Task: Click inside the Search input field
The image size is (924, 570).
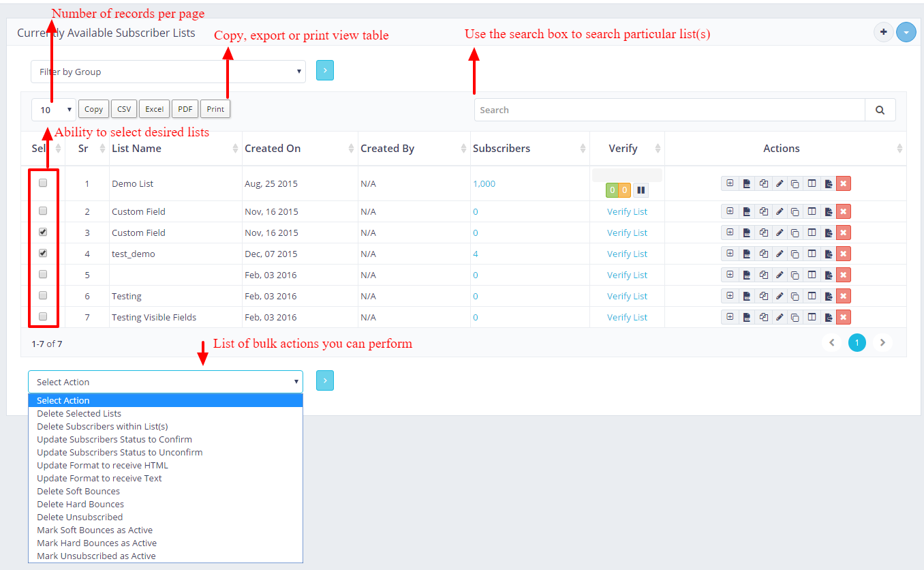Action: [669, 110]
